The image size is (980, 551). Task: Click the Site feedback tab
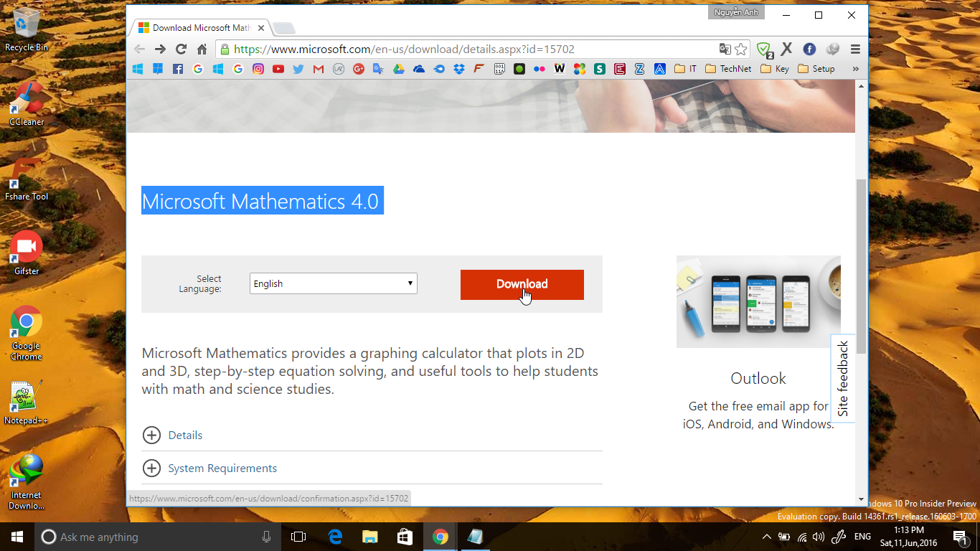[x=843, y=378]
